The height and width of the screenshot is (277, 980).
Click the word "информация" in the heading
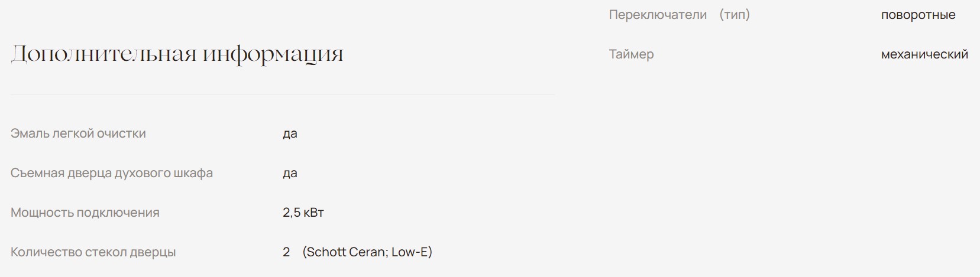click(273, 54)
